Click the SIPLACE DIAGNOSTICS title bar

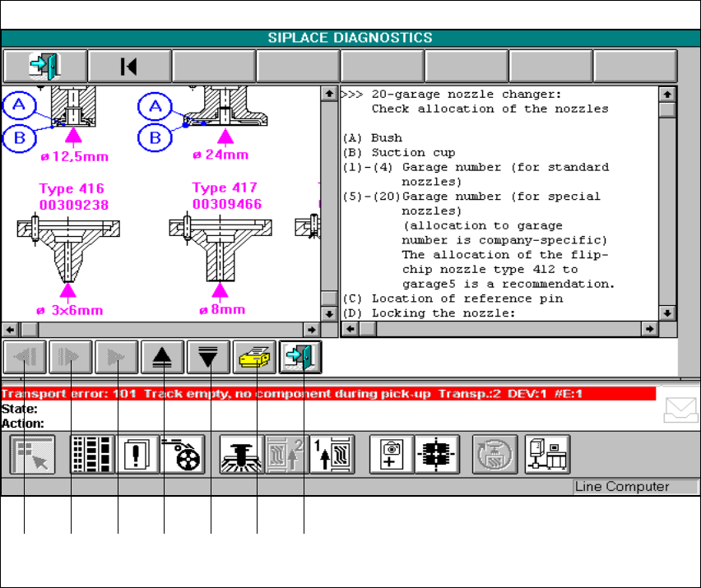[350, 38]
